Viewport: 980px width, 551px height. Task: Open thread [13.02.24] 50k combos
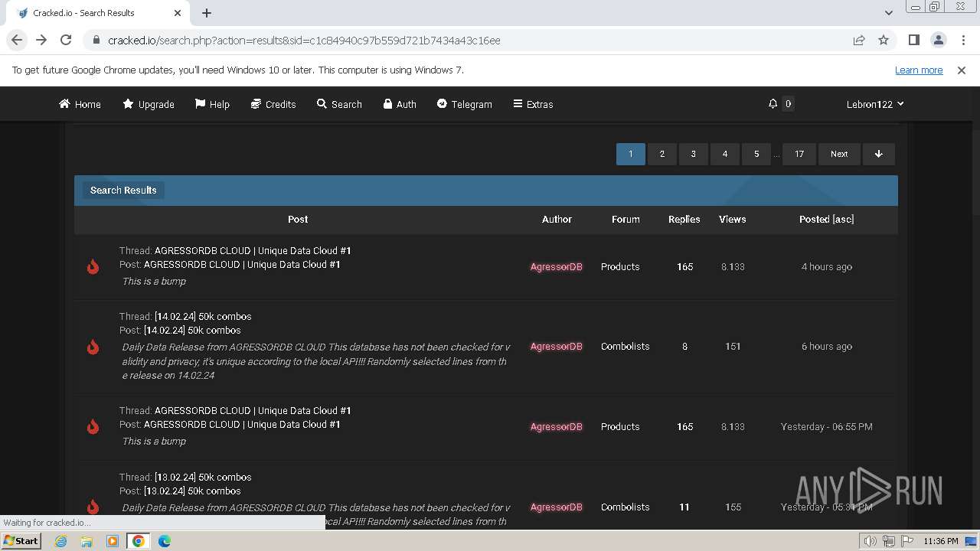click(203, 477)
